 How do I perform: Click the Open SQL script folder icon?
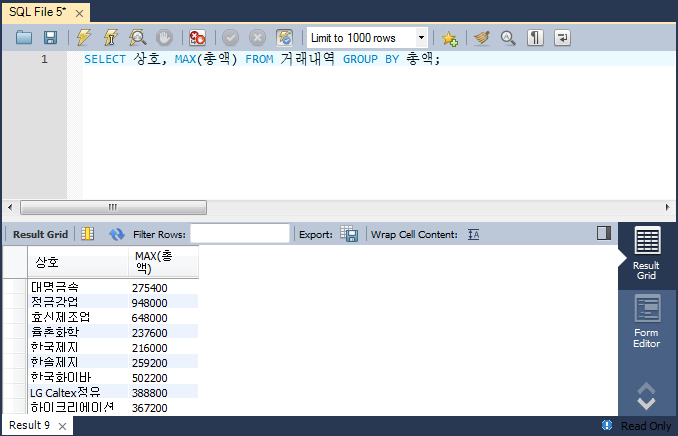click(x=25, y=38)
